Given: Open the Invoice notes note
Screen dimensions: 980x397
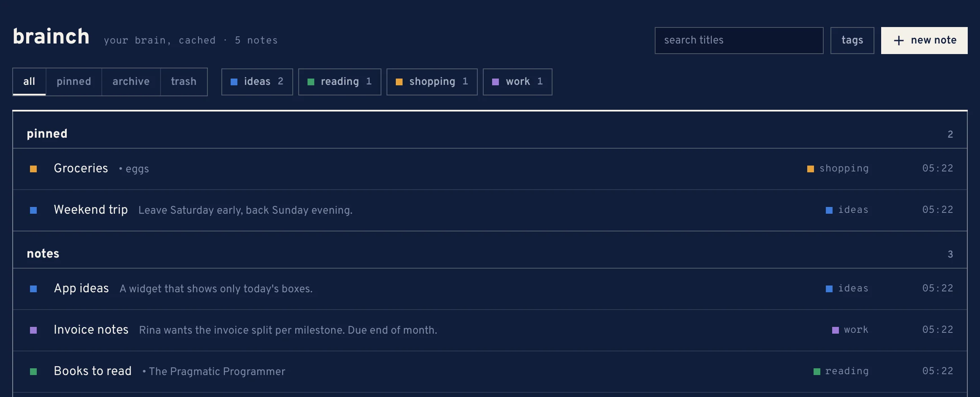Looking at the screenshot, I should click(490, 330).
